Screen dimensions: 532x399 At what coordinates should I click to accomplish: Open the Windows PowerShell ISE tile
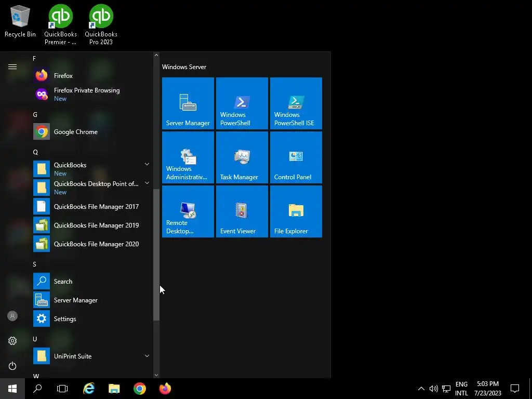point(296,103)
